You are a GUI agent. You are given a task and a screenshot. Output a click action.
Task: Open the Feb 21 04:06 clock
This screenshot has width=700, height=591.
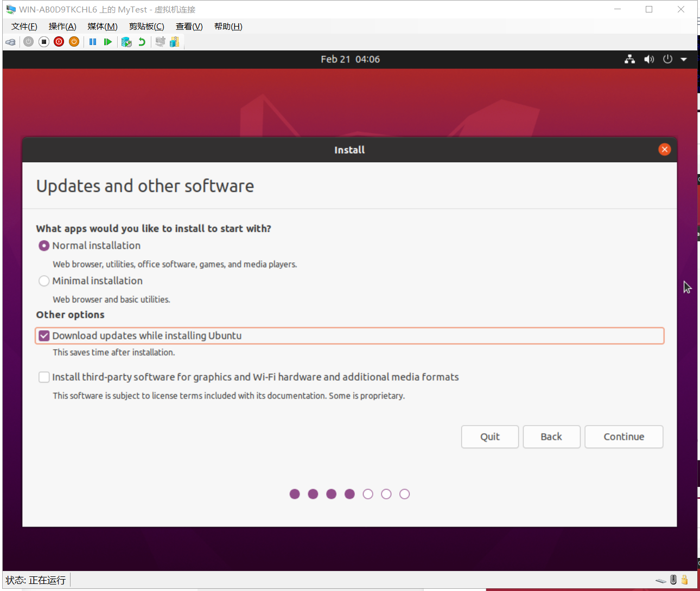350,59
